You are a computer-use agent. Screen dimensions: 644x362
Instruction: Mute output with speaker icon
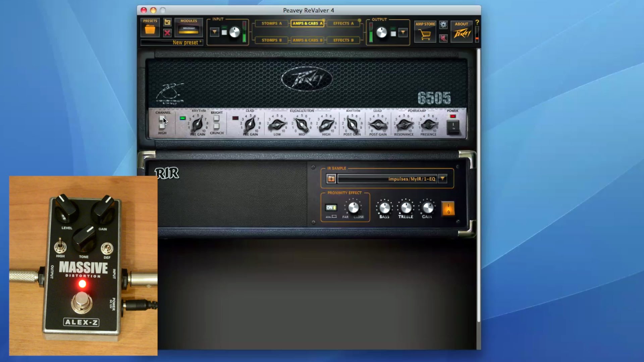click(443, 38)
